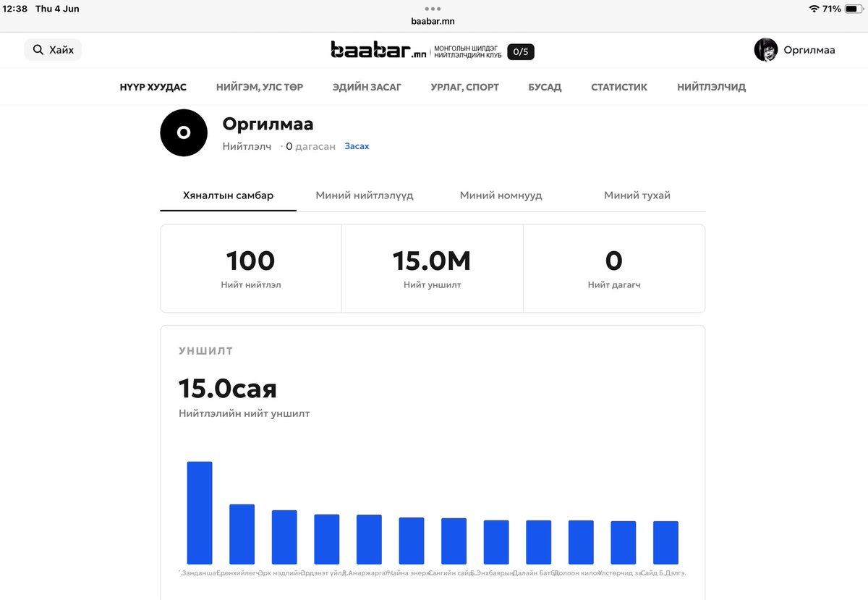Click the Амаржаргал chart bar

369,539
